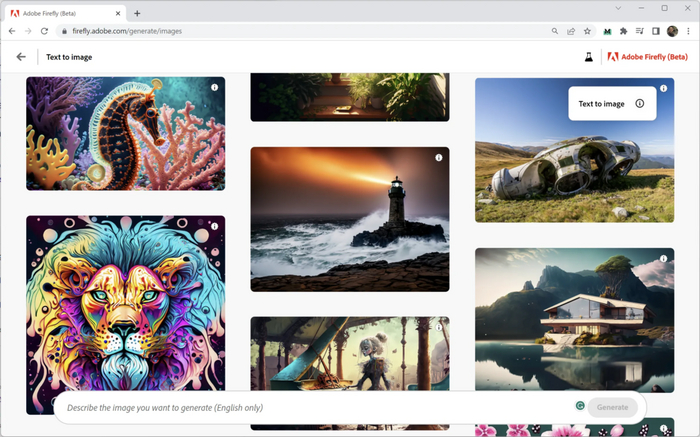
Task: Open the Chrome profile avatar
Action: 672,31
